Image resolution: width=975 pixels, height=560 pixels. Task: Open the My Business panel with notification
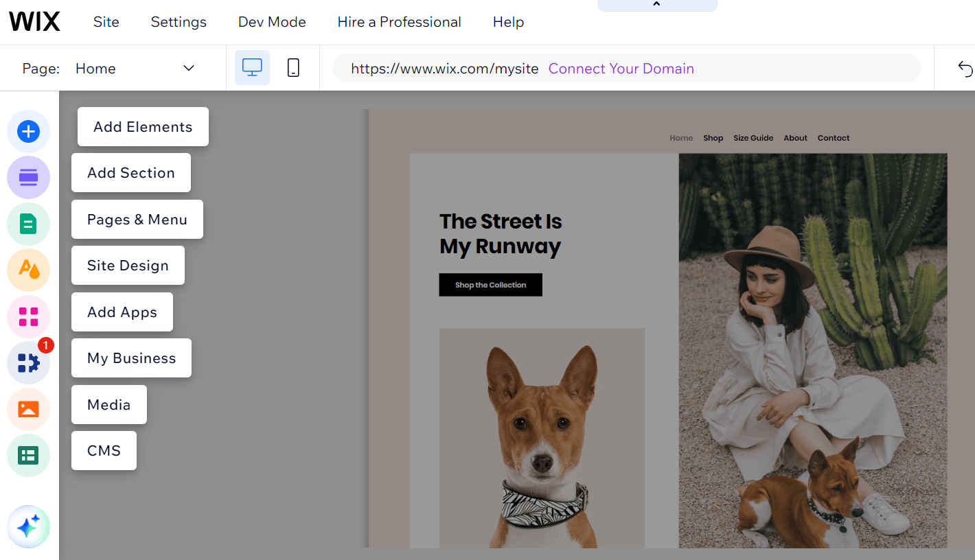130,358
